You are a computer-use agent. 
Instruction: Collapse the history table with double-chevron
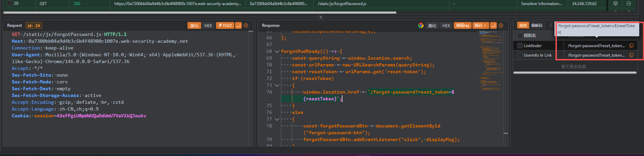[321, 17]
